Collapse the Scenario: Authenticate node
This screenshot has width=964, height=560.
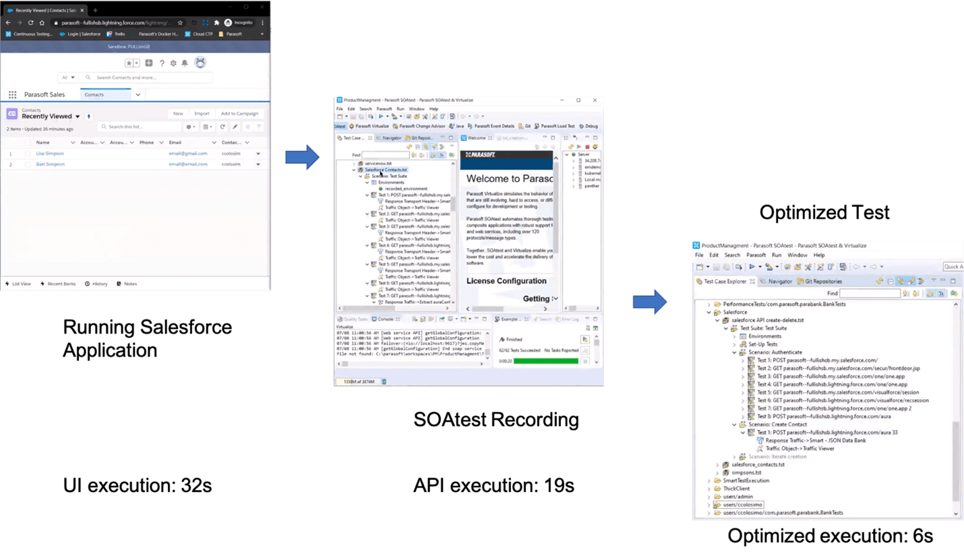[734, 352]
